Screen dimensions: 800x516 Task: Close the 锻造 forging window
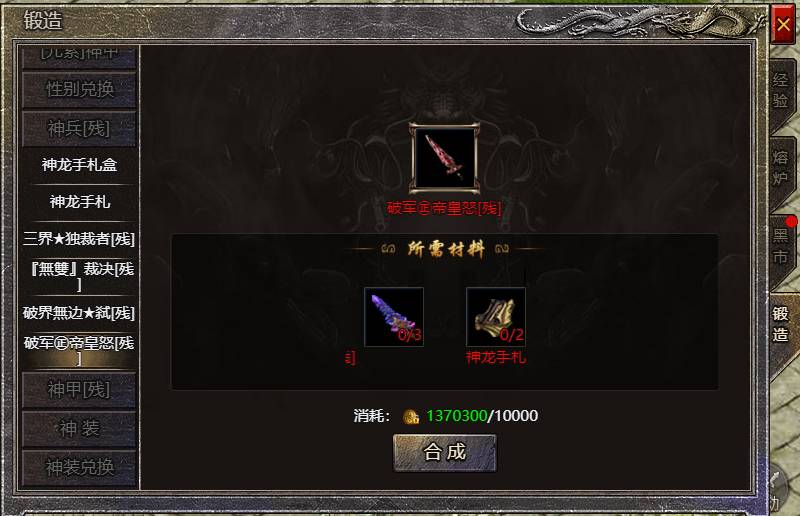coord(783,24)
